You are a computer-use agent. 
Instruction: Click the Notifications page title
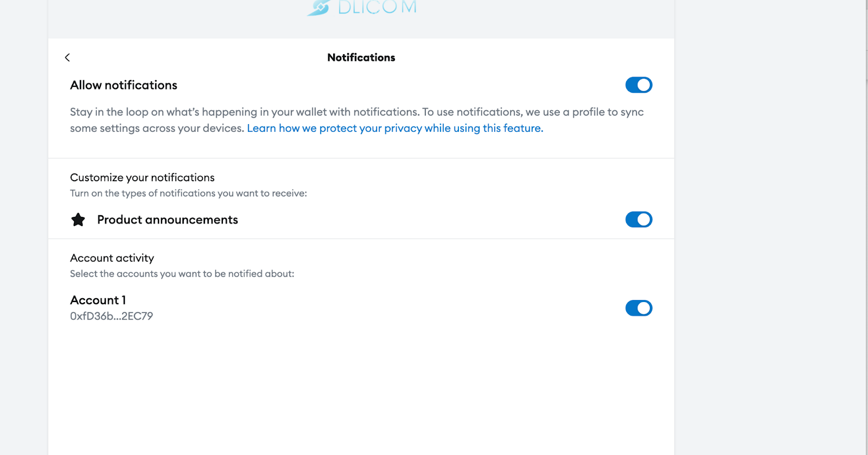pyautogui.click(x=361, y=57)
